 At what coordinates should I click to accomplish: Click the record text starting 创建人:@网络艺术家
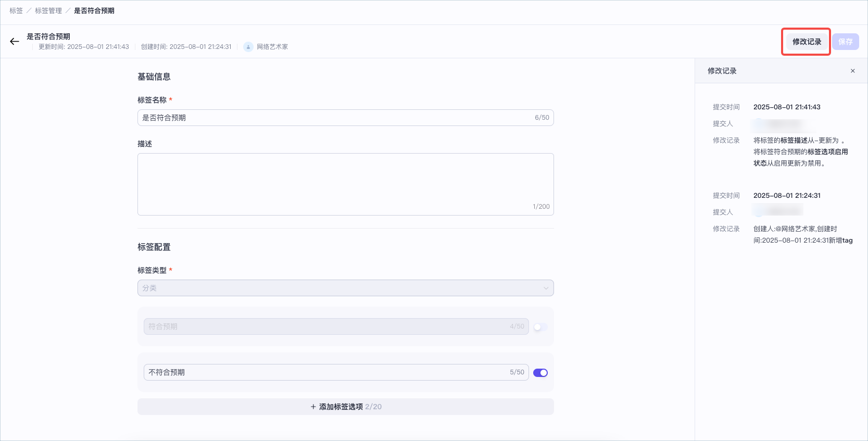tap(803, 234)
